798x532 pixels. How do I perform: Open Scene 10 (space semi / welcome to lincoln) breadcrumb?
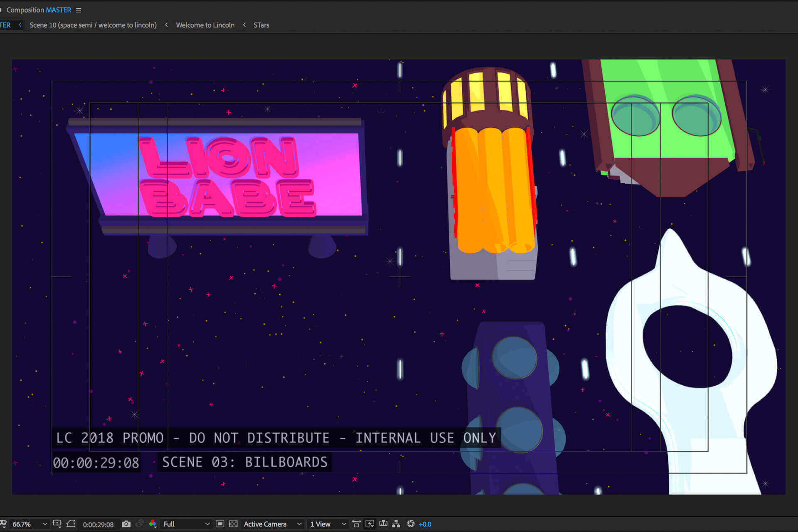pos(93,25)
